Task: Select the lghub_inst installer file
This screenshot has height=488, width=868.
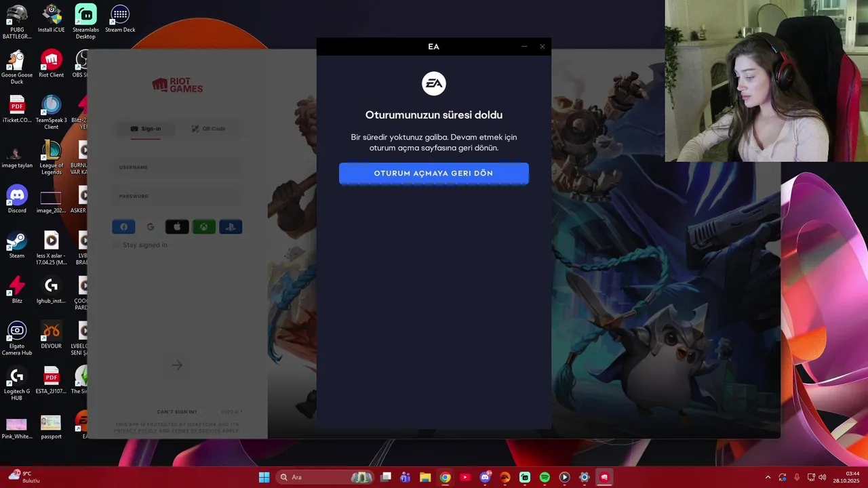Action: pyautogui.click(x=51, y=290)
